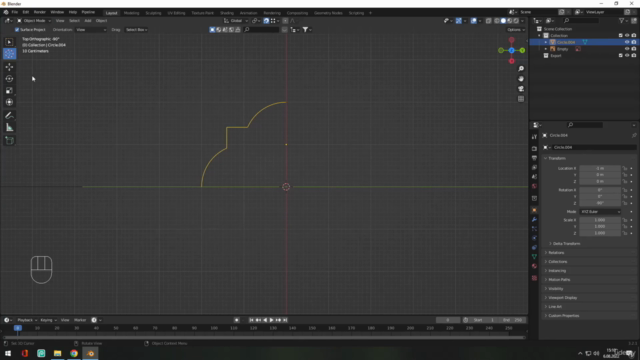Image resolution: width=640 pixels, height=360 pixels.
Task: Hide the Export collection via eye icon
Action: pos(627,56)
